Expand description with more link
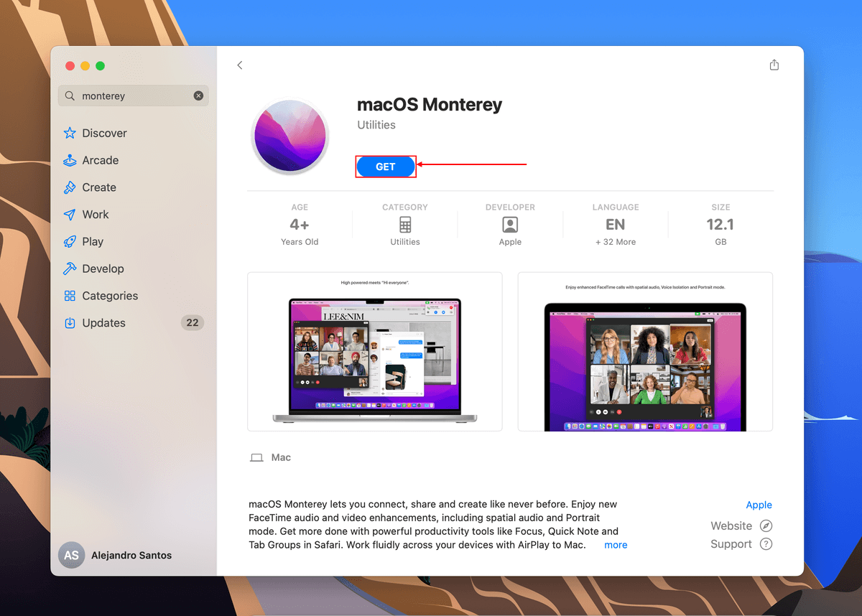 [616, 545]
